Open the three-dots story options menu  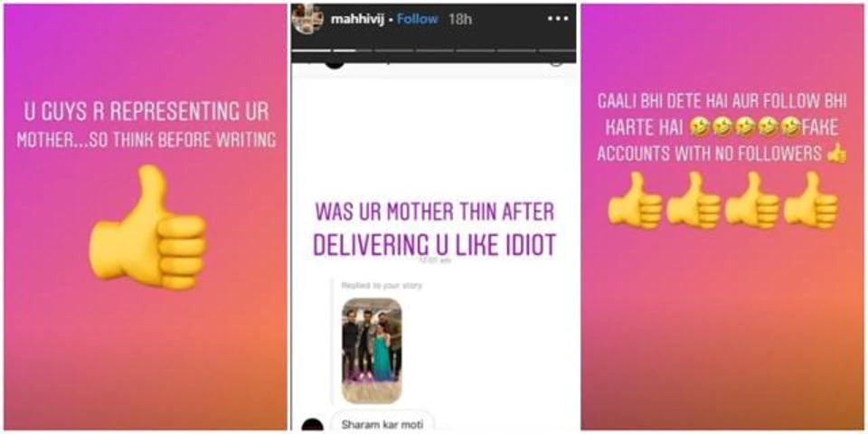[x=557, y=18]
